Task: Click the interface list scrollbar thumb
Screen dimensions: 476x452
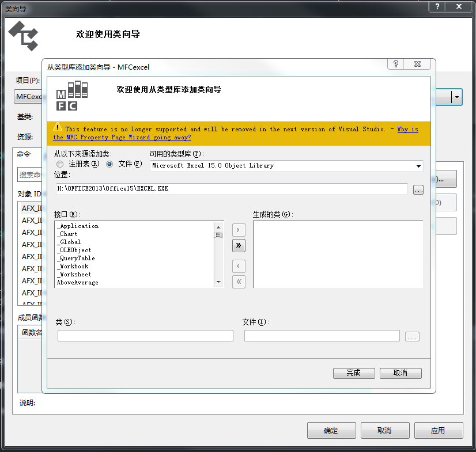Action: (218, 235)
